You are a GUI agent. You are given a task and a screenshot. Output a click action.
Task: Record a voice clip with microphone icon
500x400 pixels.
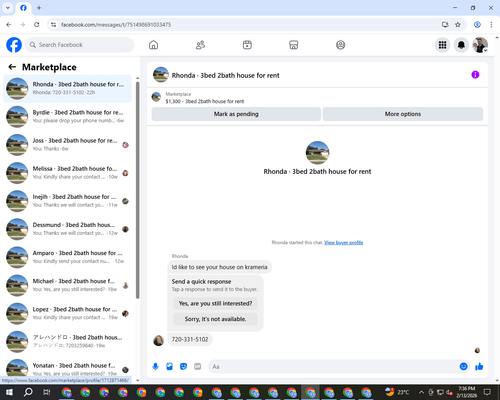point(155,367)
